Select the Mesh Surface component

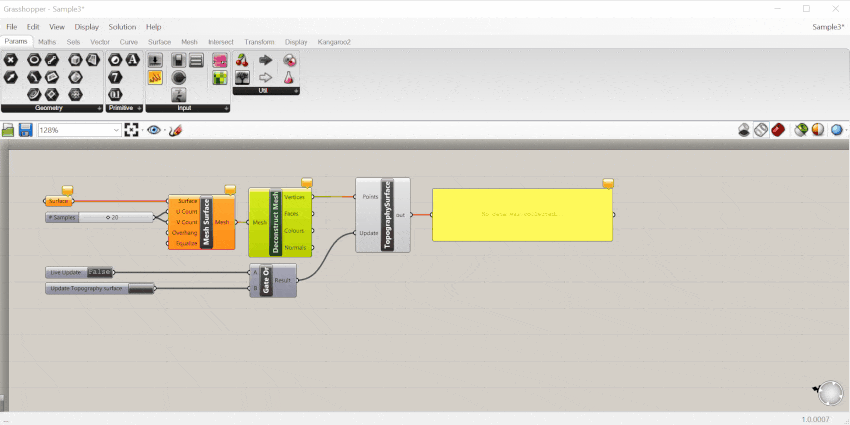[x=206, y=222]
